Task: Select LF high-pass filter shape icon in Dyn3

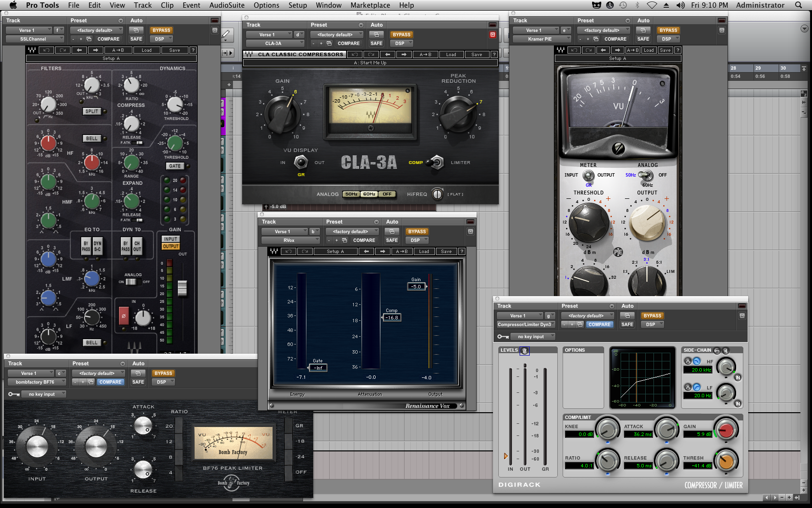Action: pos(696,387)
